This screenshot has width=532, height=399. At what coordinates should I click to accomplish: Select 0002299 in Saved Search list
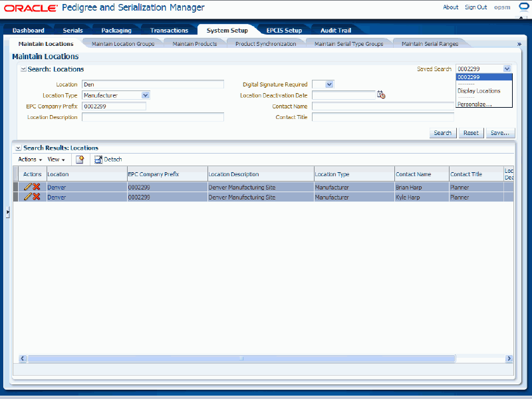pos(484,77)
